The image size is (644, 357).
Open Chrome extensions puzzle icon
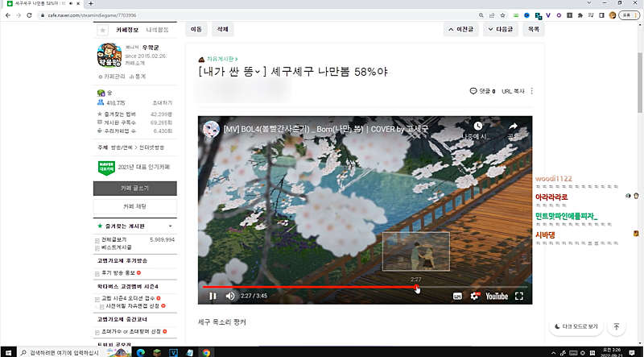[x=580, y=15]
